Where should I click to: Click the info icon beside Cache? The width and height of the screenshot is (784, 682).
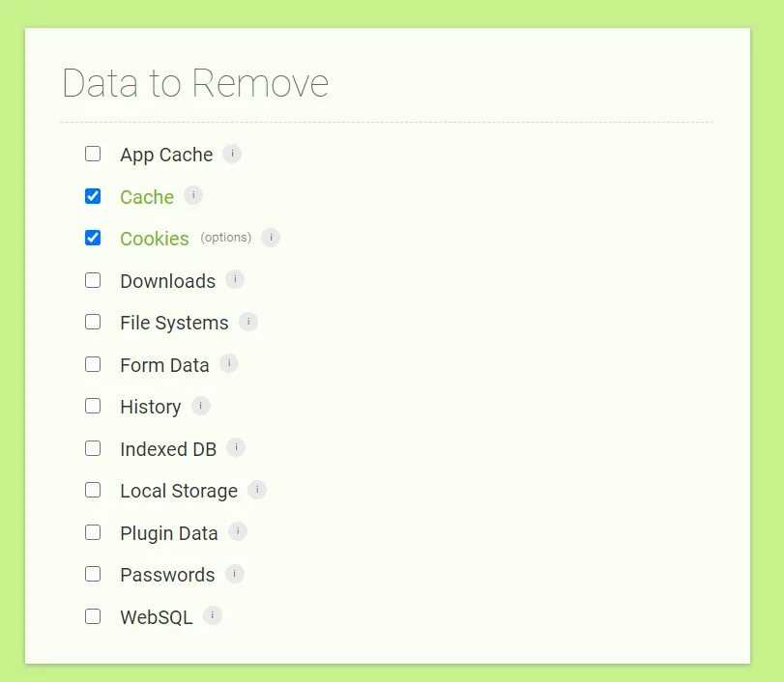click(x=193, y=196)
